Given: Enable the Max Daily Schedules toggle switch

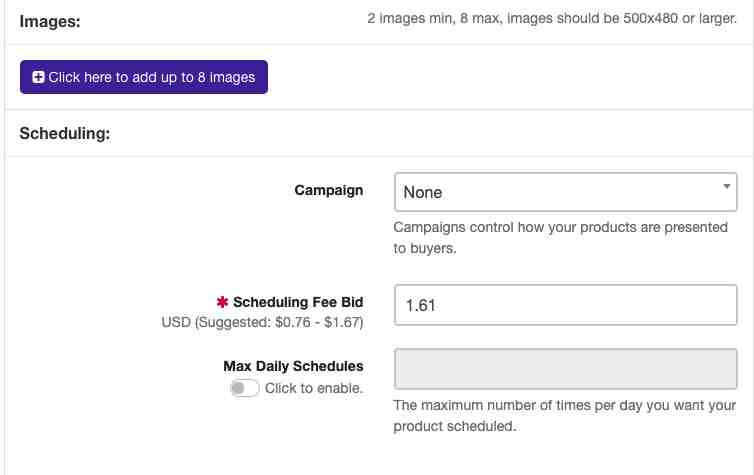Looking at the screenshot, I should coord(245,388).
